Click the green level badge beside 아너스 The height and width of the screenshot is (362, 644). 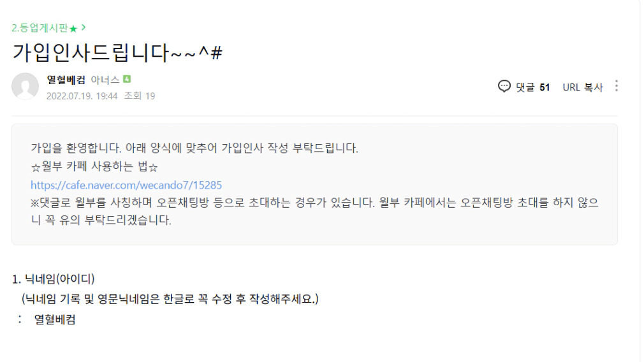(x=127, y=80)
